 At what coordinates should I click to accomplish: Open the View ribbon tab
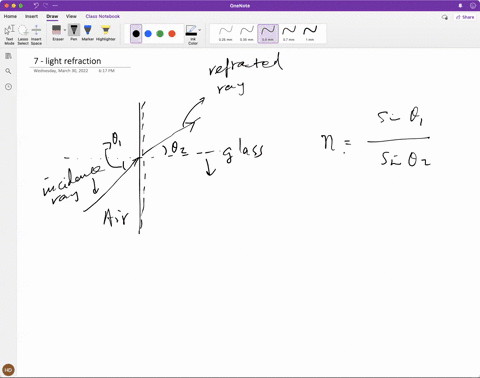71,16
